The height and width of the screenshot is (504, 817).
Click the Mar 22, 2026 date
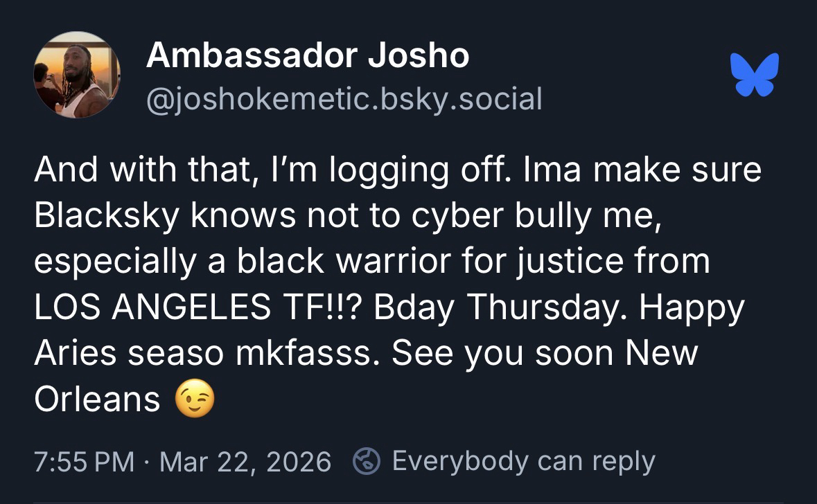[245, 462]
